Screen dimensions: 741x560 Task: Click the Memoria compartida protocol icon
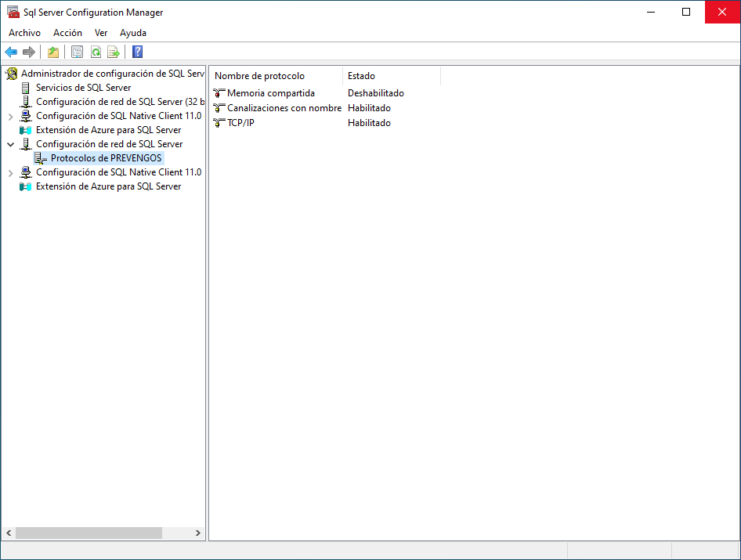219,93
